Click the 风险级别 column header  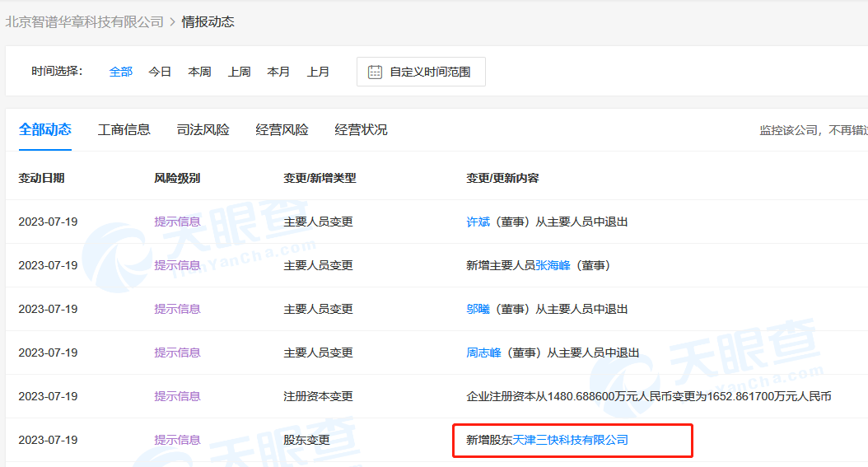pos(177,178)
